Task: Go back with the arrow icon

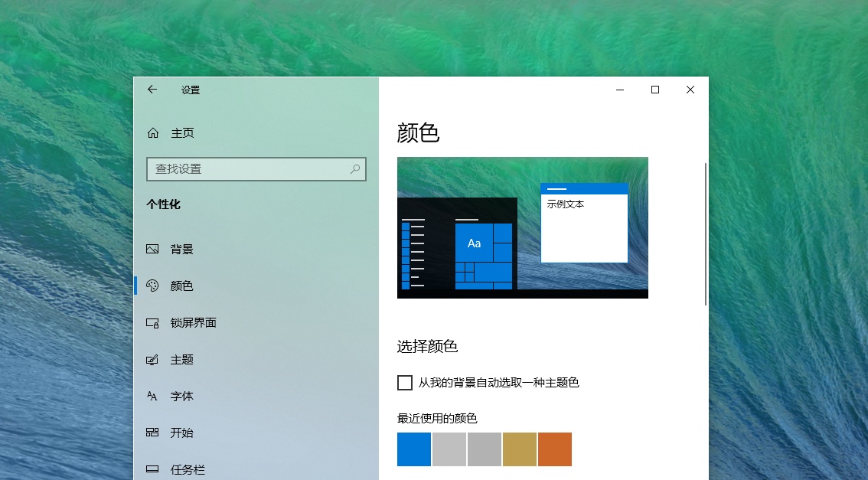Action: (152, 89)
